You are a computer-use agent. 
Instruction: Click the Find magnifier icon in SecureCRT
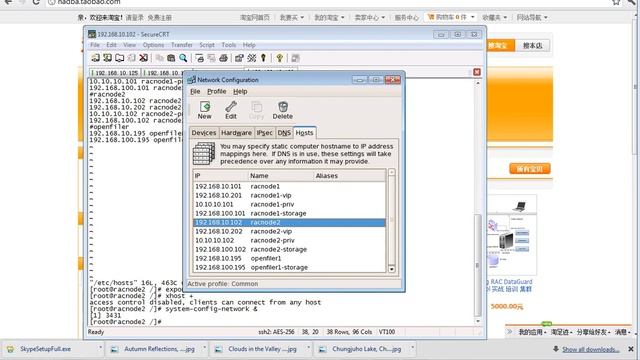183,58
